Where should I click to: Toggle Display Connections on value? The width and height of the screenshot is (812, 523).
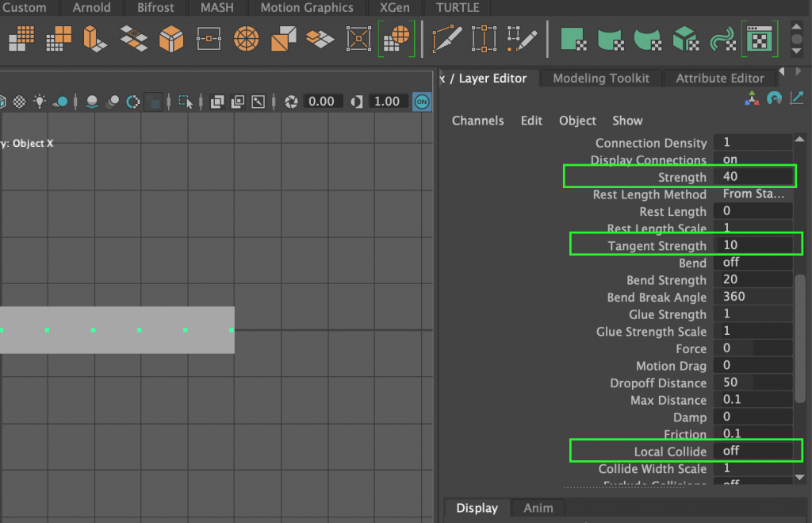(753, 160)
